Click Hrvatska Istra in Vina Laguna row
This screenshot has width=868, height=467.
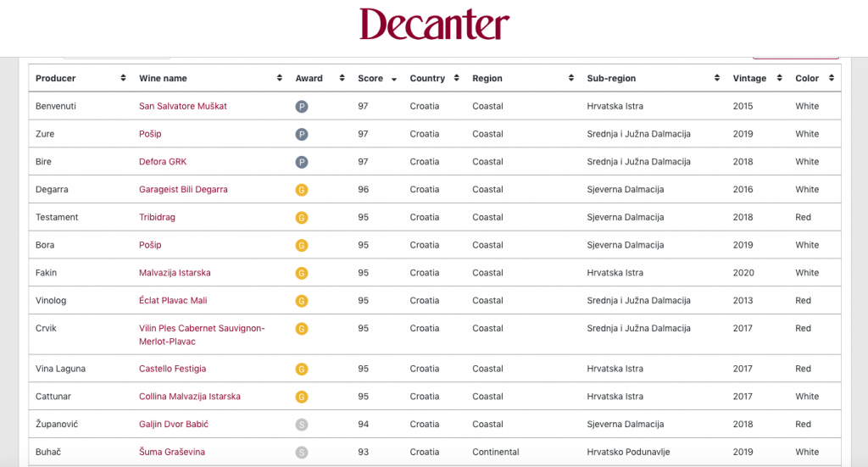point(615,369)
